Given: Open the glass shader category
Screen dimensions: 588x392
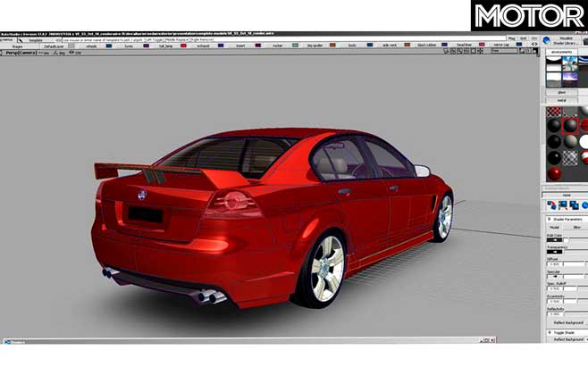Looking at the screenshot, I should (x=561, y=92).
